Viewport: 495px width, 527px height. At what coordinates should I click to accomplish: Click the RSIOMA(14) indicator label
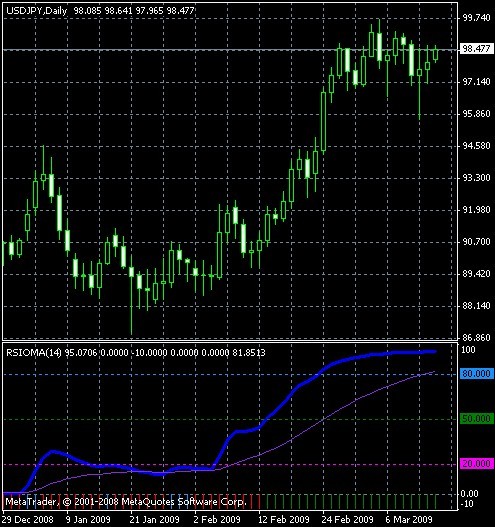point(34,353)
